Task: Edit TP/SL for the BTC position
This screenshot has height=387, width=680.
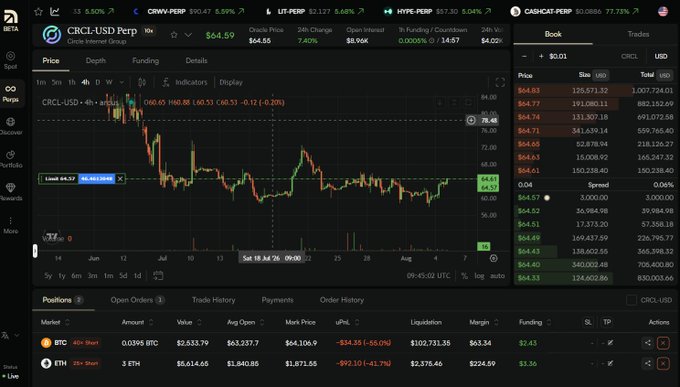Action: click(610, 343)
